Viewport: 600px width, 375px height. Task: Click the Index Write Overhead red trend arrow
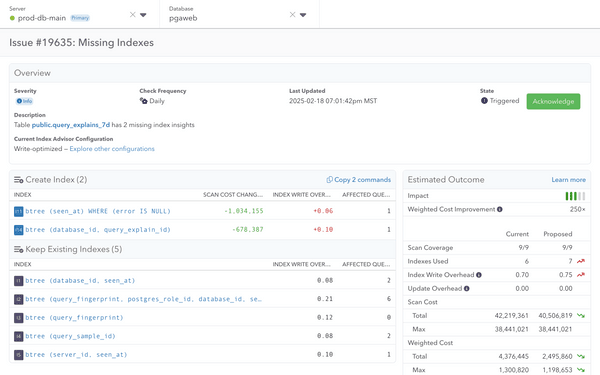(581, 275)
